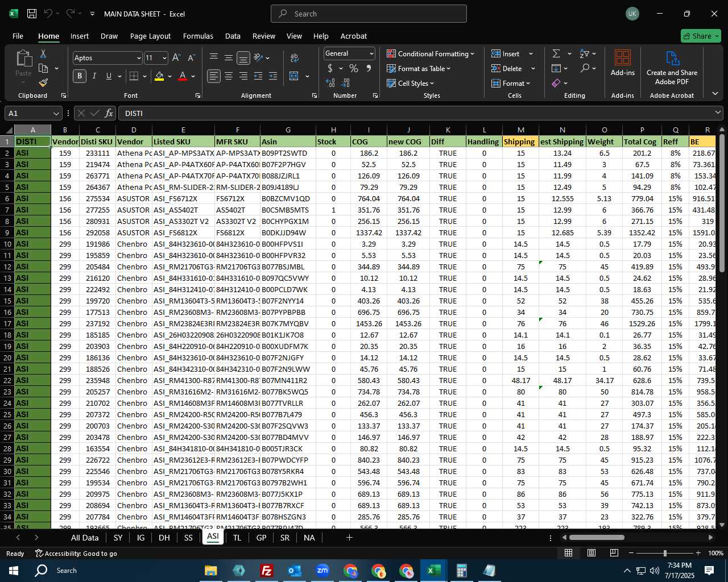Expand the formula bar chevron
The width and height of the screenshot is (728, 582).
[x=718, y=113]
